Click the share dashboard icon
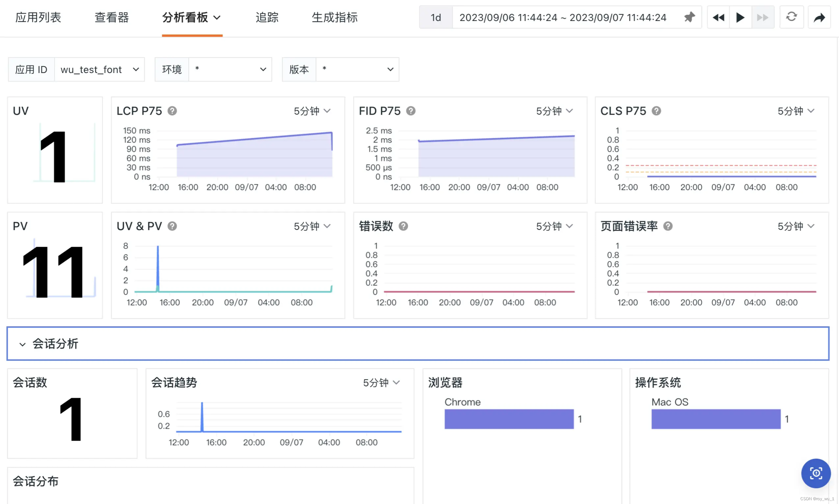 820,17
